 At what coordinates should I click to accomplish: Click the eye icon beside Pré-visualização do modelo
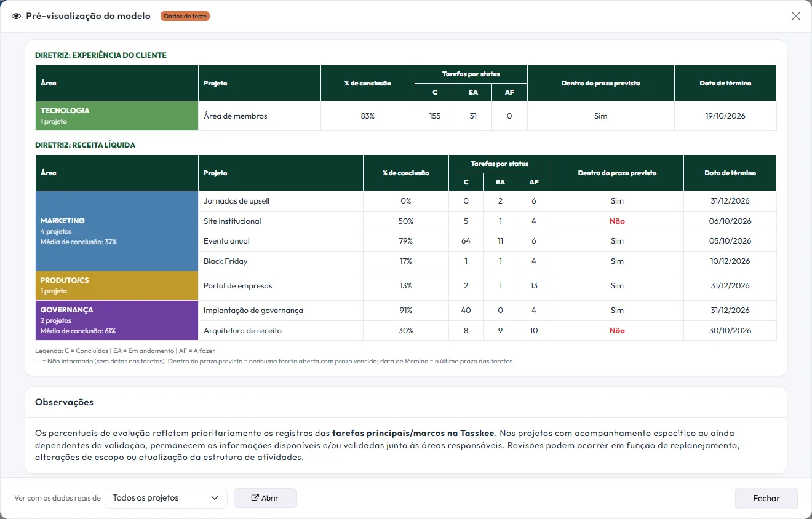coord(17,16)
